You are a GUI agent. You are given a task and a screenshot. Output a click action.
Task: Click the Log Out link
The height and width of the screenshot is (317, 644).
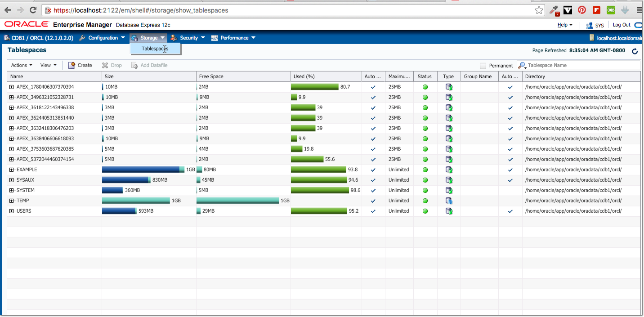pyautogui.click(x=622, y=25)
